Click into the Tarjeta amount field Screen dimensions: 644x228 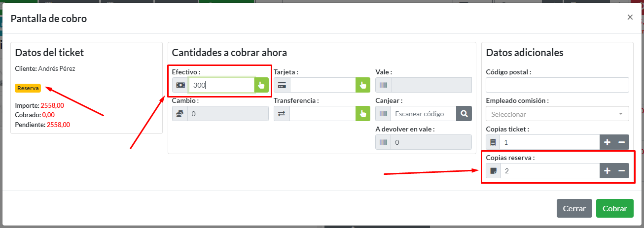(322, 85)
